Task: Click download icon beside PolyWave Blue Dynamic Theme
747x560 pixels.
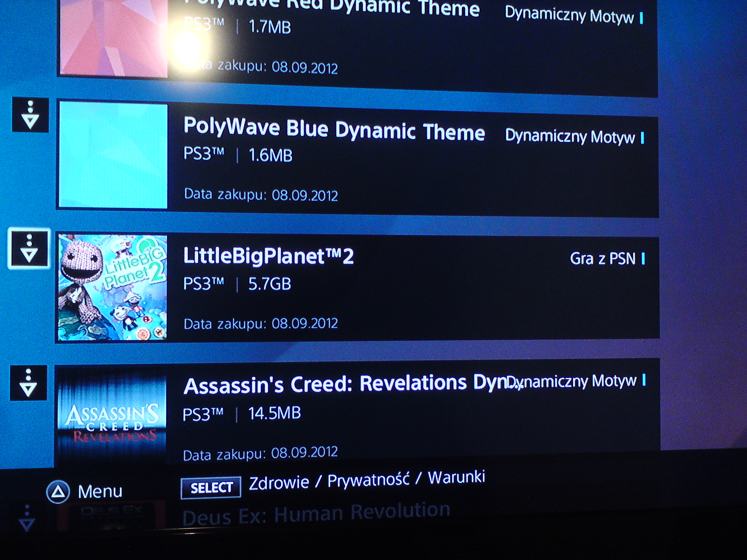Action: coord(30,115)
